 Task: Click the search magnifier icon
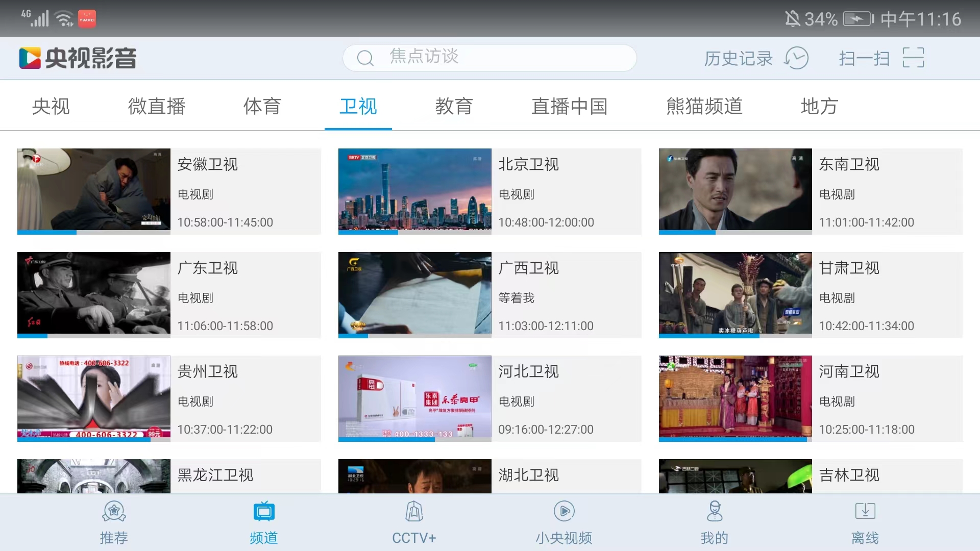point(365,58)
